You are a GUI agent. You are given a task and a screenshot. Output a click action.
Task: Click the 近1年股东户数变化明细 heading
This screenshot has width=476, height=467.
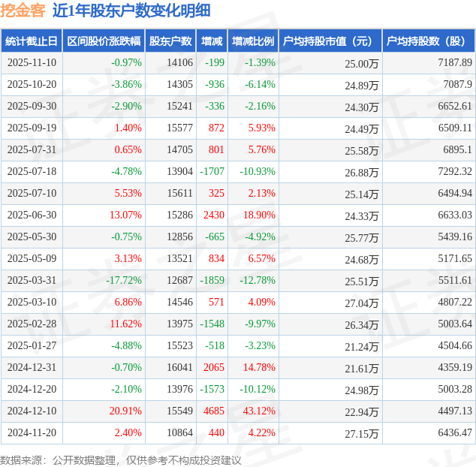click(131, 11)
